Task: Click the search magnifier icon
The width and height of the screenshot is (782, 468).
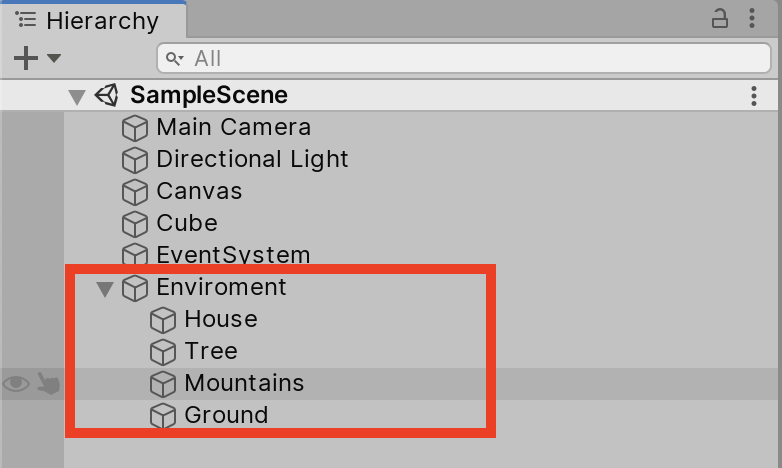Action: 176,59
